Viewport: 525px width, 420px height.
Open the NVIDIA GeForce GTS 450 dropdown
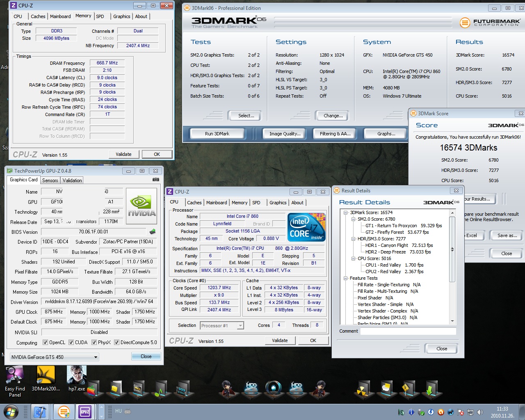(55, 357)
